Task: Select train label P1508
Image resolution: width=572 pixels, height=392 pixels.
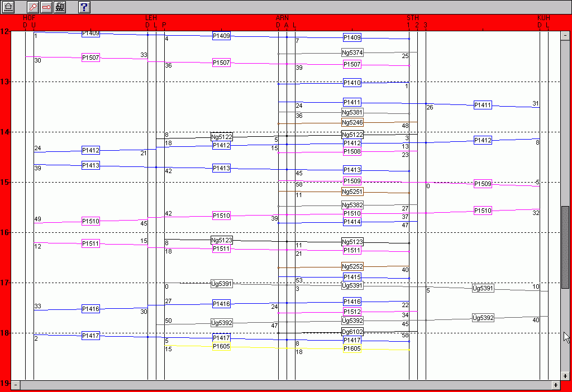Action: (x=352, y=151)
